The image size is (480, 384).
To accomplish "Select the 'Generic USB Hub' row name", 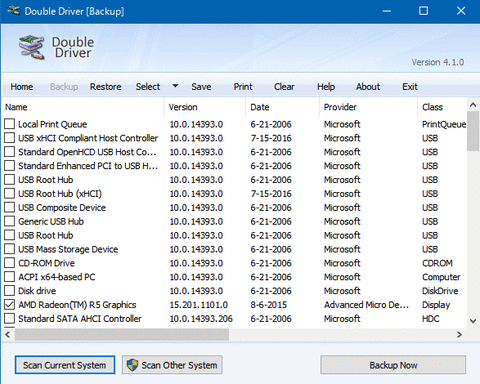I will point(51,221).
